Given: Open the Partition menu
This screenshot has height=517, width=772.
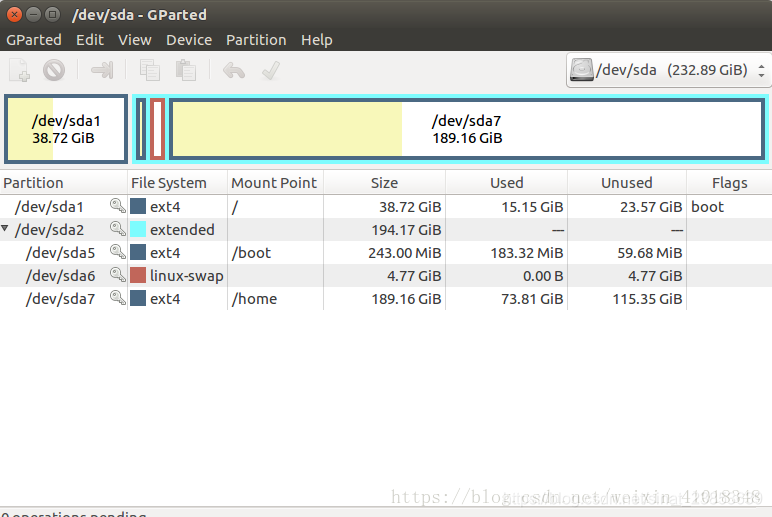Looking at the screenshot, I should tap(256, 40).
